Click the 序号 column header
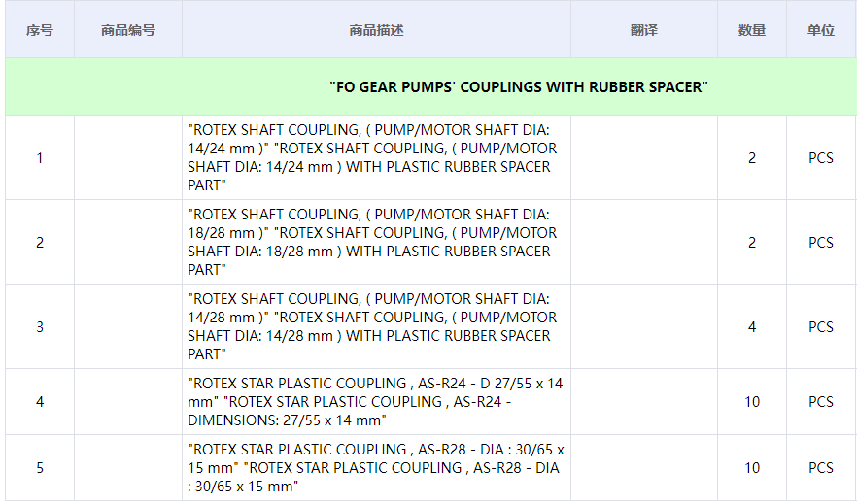Image resolution: width=857 pixels, height=504 pixels. pyautogui.click(x=40, y=30)
